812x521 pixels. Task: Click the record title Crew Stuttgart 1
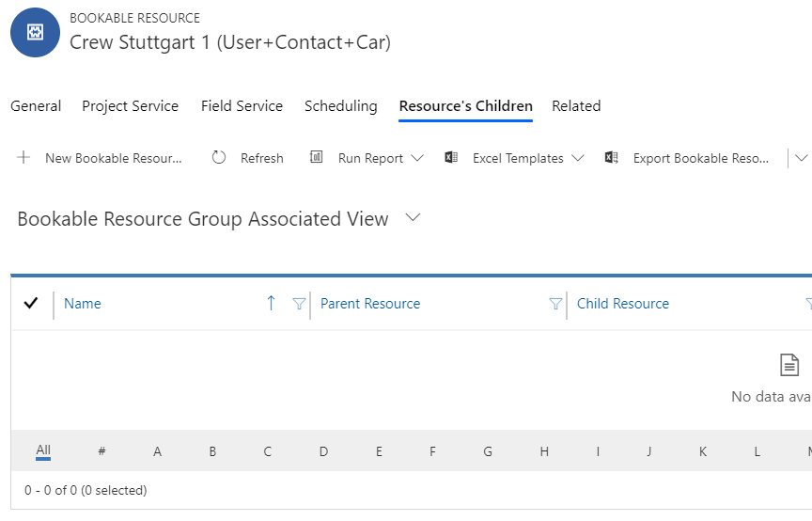(230, 42)
